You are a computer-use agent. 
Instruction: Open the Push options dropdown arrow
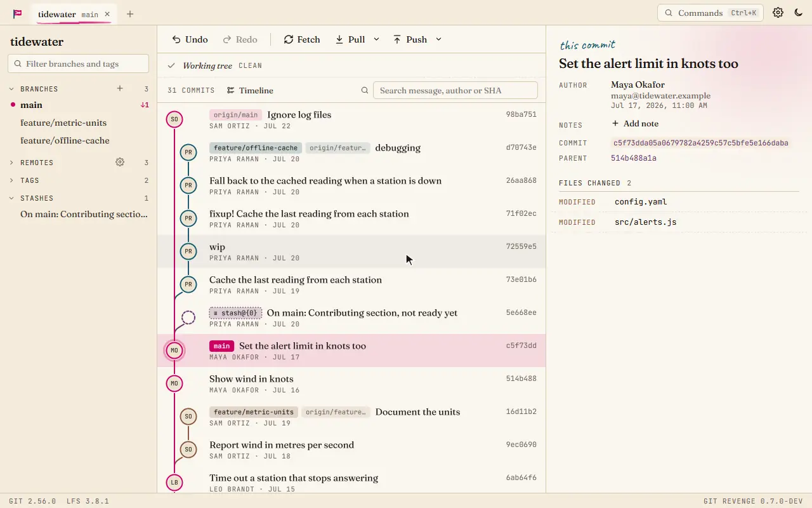point(438,39)
